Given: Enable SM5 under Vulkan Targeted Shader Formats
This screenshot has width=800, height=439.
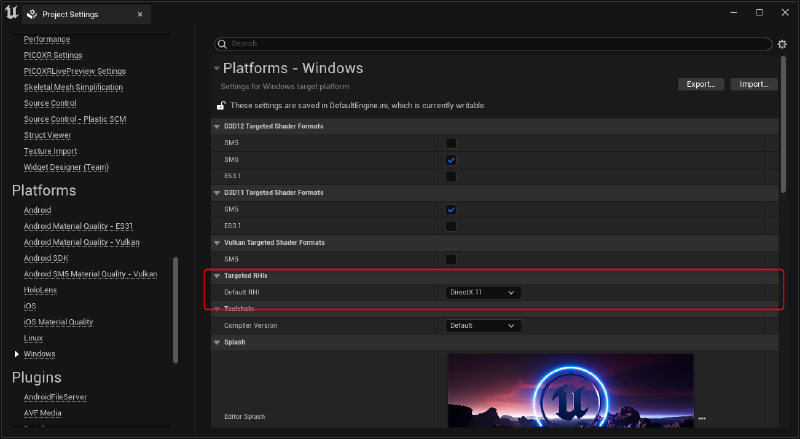Looking at the screenshot, I should pyautogui.click(x=451, y=259).
